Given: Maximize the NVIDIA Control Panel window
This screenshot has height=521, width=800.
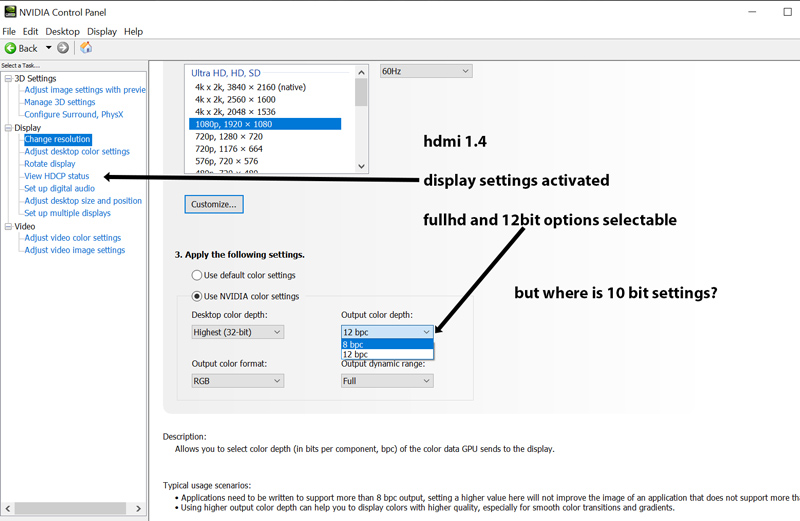Looking at the screenshot, I should tap(787, 12).
